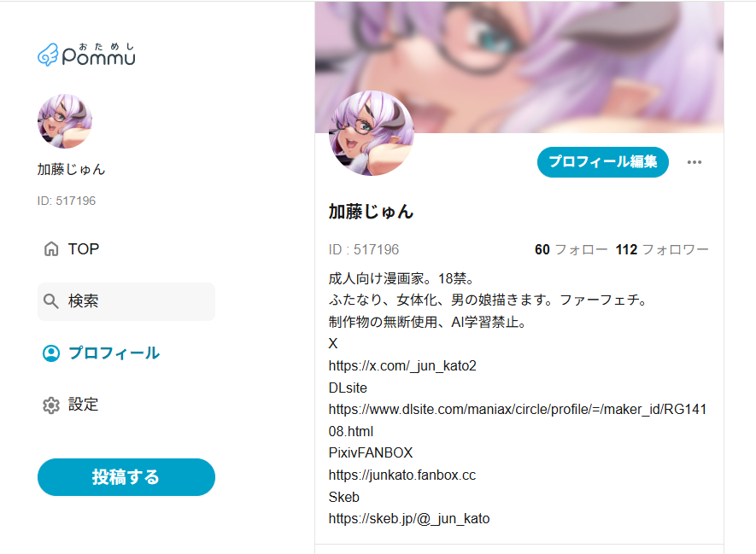Click the gear icon for 設定
The width and height of the screenshot is (756, 554).
pyautogui.click(x=51, y=405)
